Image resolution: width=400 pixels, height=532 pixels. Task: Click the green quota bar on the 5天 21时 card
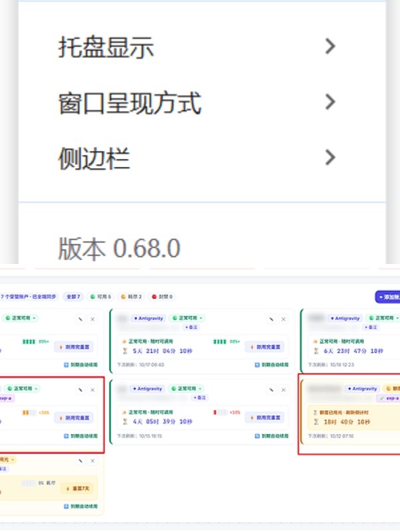(220, 342)
